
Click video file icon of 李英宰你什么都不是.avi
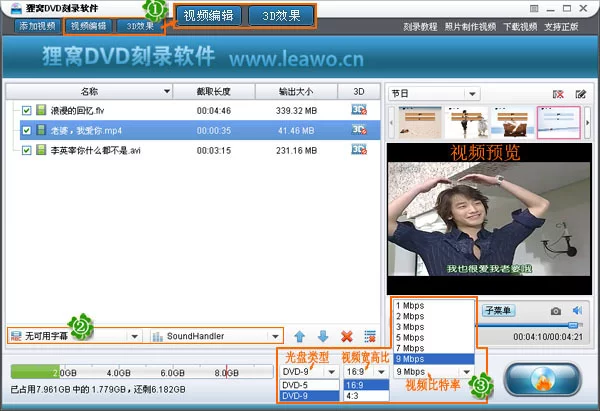tap(41, 150)
